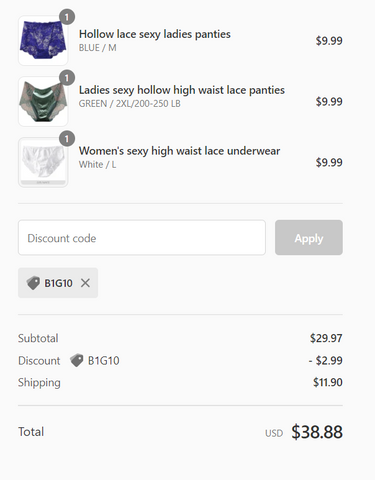
Task: Click quantity badge on blue panties item
Action: (x=67, y=17)
